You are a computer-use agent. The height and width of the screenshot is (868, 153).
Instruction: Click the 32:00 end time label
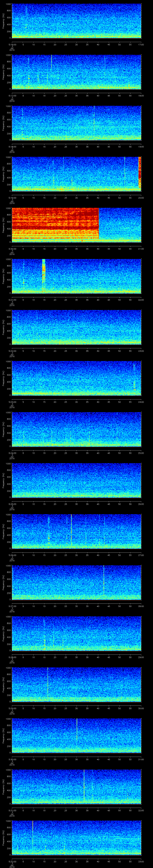click(141, 810)
